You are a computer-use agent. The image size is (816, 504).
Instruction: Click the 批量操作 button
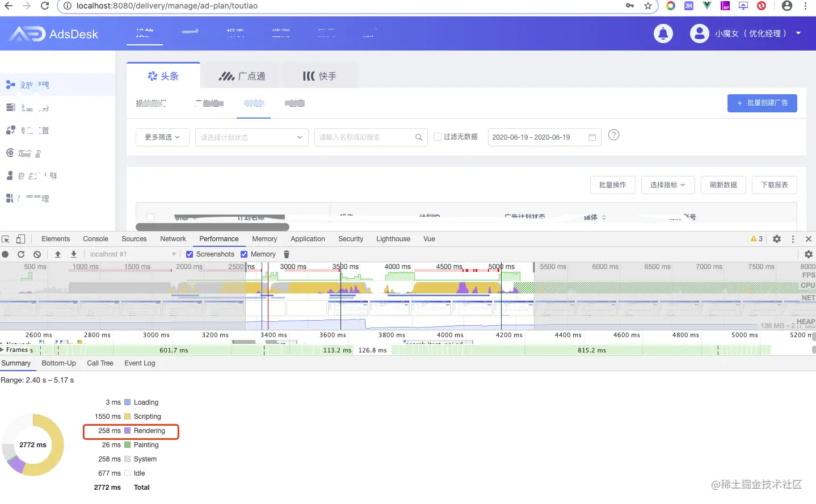click(x=613, y=185)
